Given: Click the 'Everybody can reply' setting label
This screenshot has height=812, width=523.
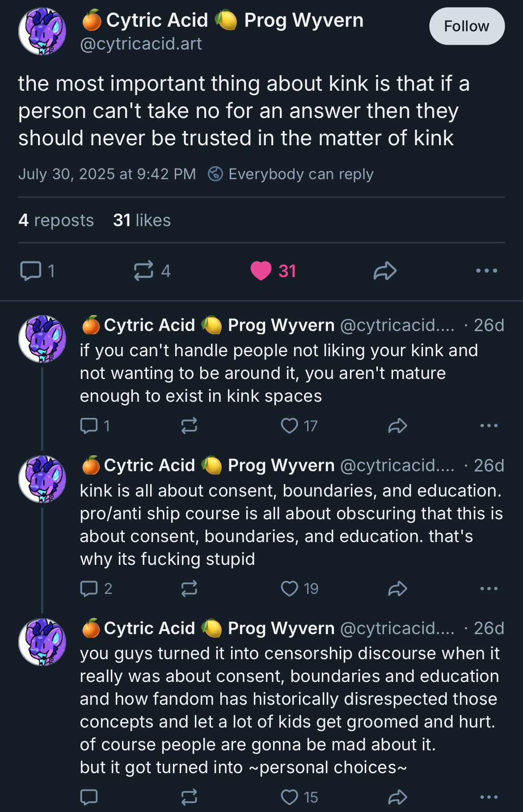Looking at the screenshot, I should (300, 174).
